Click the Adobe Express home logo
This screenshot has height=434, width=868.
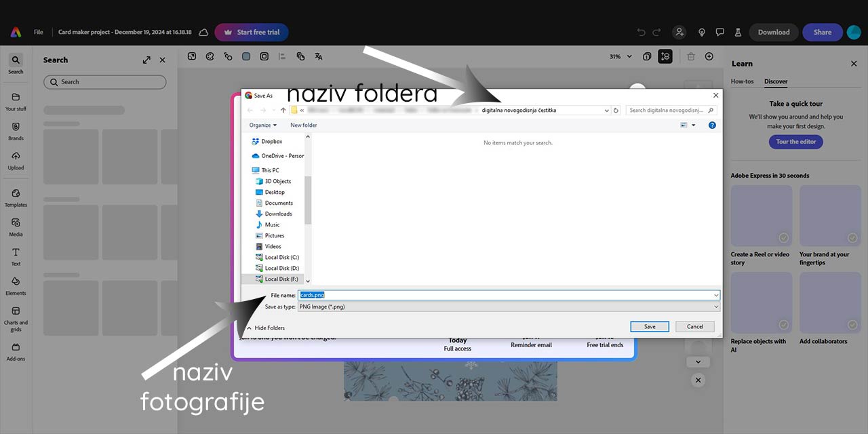pos(16,32)
